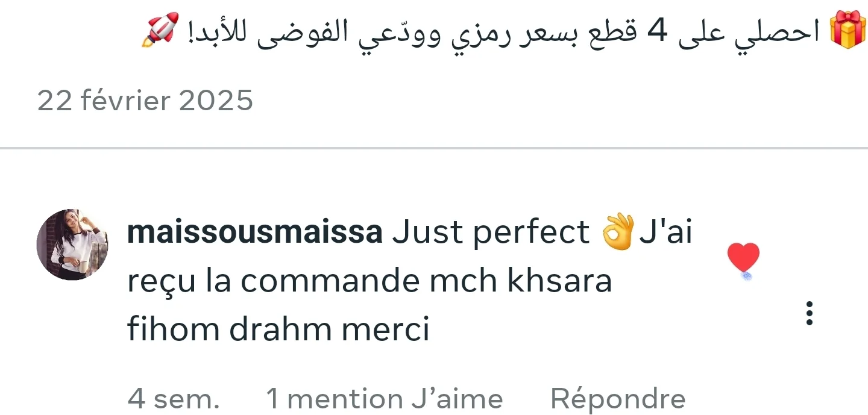Open the three-dot options menu for the comment
The height and width of the screenshot is (415, 868).
pyautogui.click(x=810, y=313)
